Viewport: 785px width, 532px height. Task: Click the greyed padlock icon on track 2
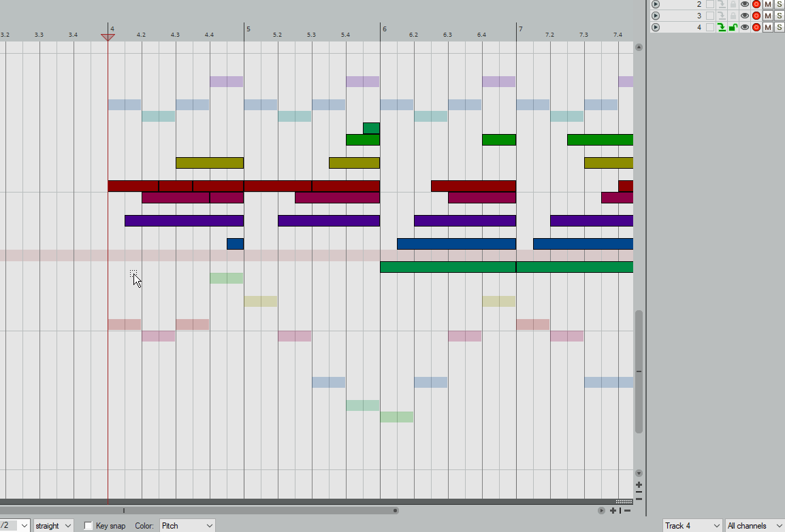click(x=733, y=4)
